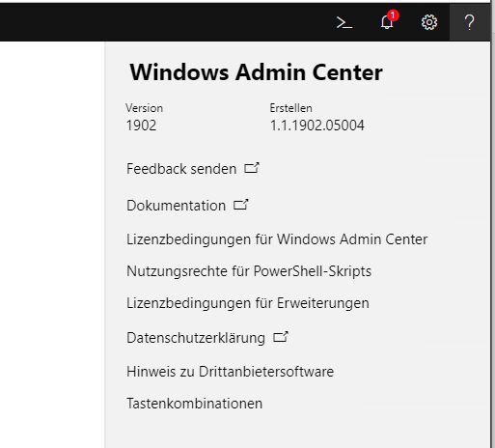Click external link icon next to Feedback senden
The image size is (495, 448).
pyautogui.click(x=252, y=168)
